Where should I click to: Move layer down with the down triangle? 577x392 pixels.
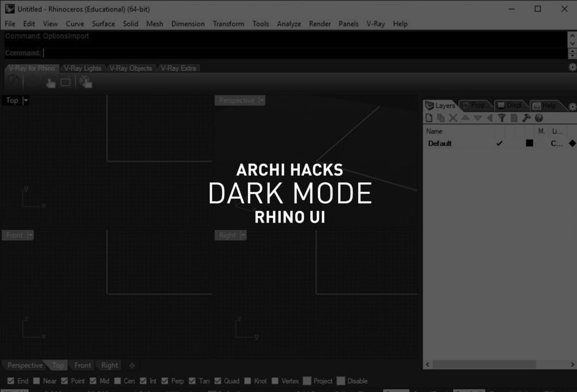click(x=478, y=118)
